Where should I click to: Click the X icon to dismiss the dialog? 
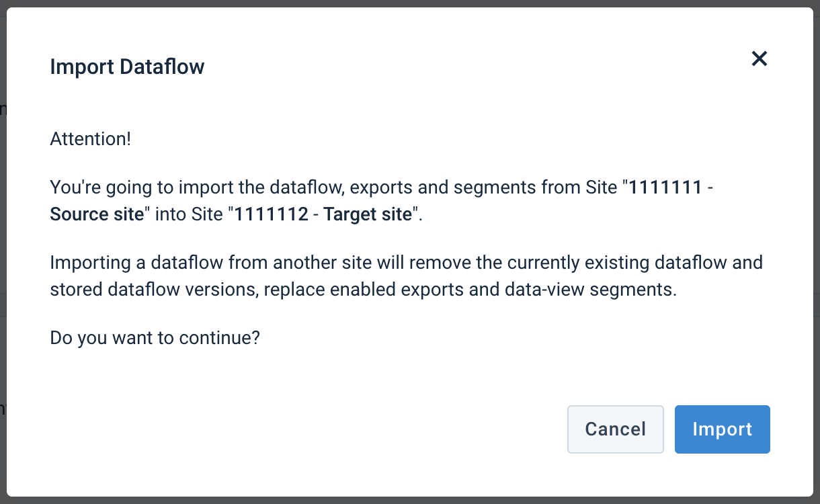click(x=759, y=58)
